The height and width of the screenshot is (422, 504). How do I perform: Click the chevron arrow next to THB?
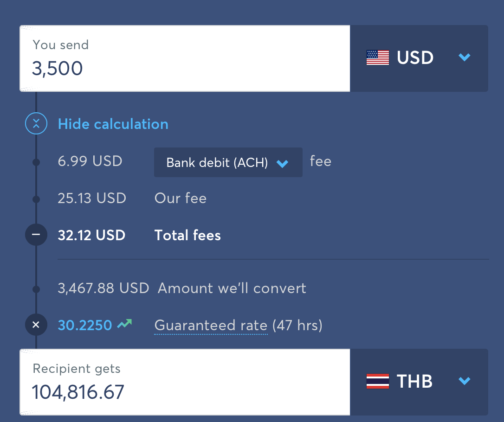click(465, 381)
